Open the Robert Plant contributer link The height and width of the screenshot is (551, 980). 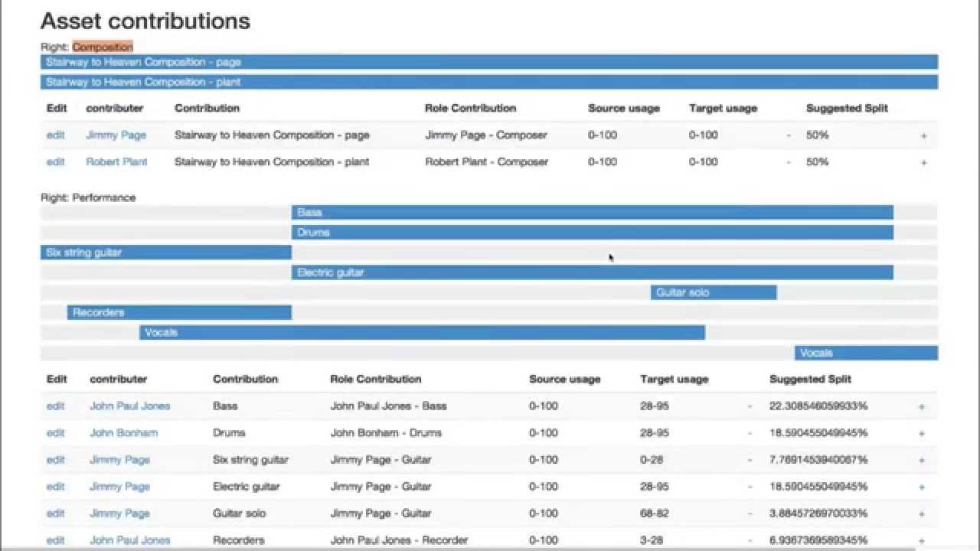(x=116, y=161)
